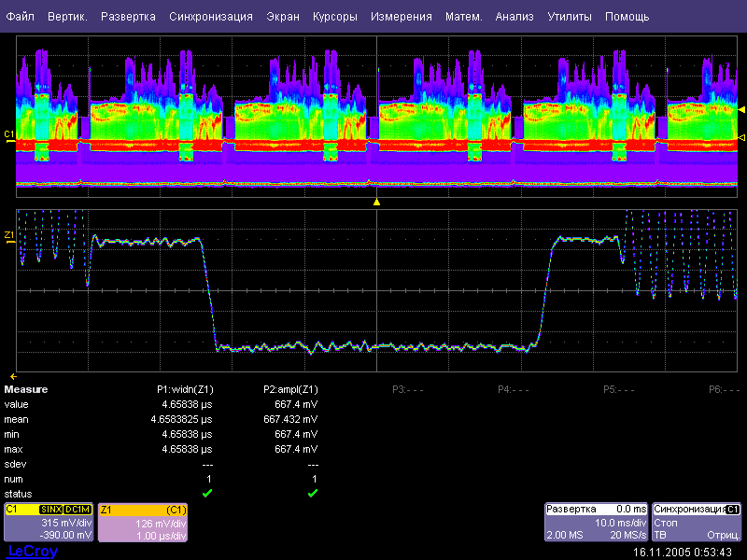747x560 pixels.
Task: Click the DC1M coupling badge on C1
Action: pos(78,510)
